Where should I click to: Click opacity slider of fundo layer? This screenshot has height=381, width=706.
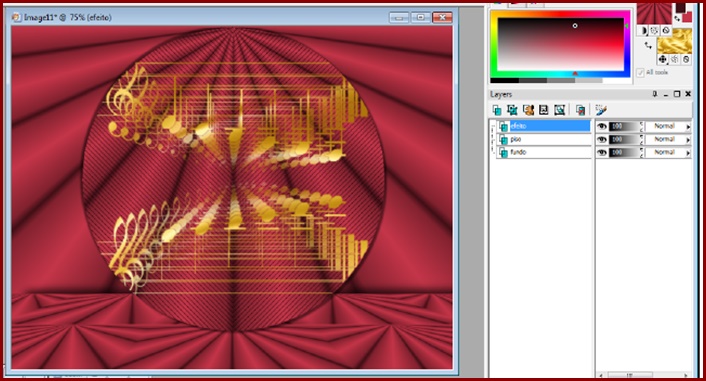(x=625, y=153)
